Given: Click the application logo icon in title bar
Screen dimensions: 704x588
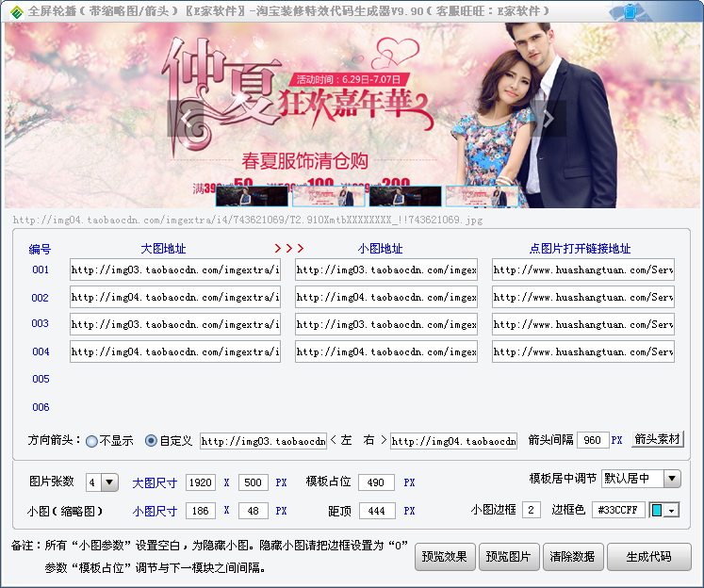Looking at the screenshot, I should [x=17, y=11].
